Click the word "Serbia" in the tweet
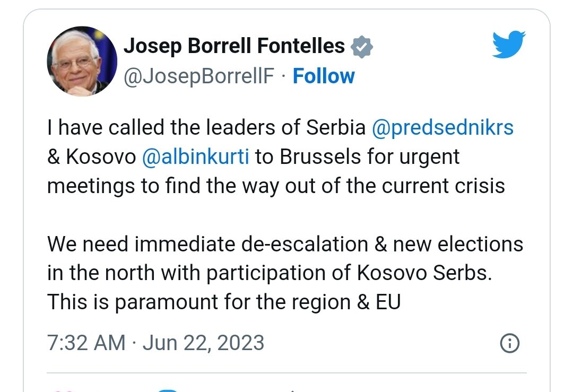The height and width of the screenshot is (392, 573). tap(336, 128)
